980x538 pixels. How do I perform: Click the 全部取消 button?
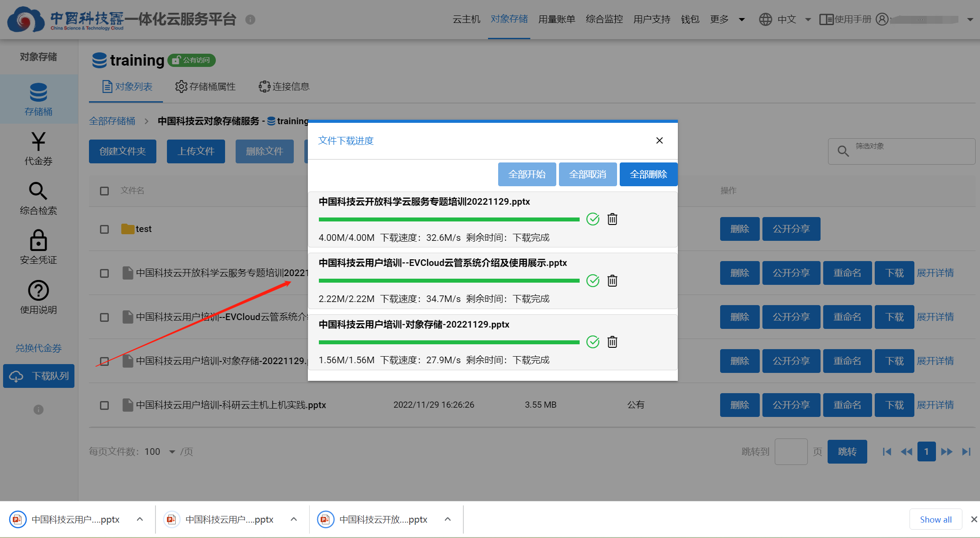588,174
